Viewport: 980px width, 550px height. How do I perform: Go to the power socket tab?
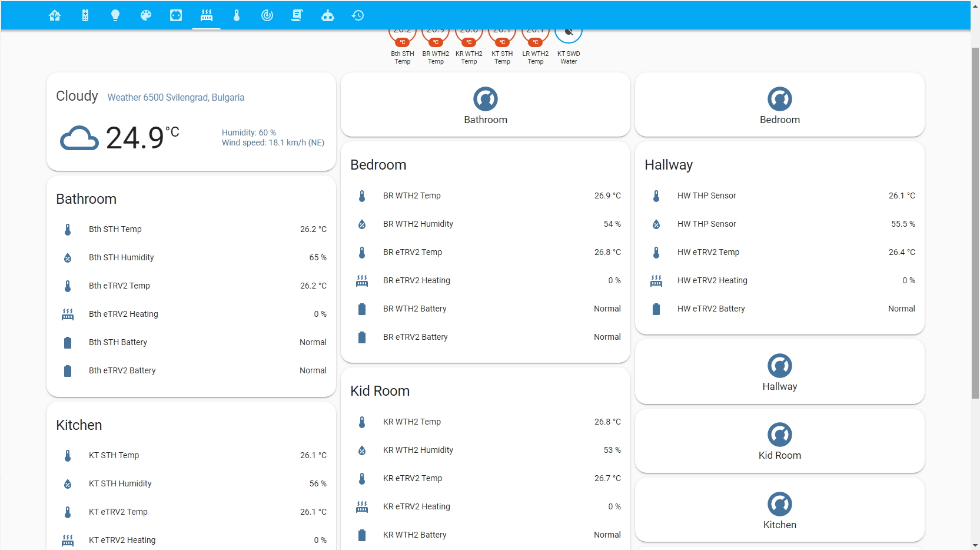click(x=176, y=15)
